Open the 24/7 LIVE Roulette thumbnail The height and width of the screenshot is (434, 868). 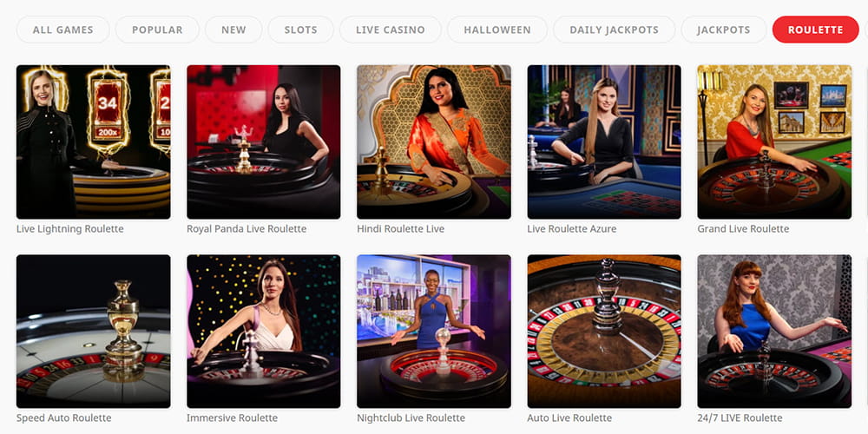[774, 331]
